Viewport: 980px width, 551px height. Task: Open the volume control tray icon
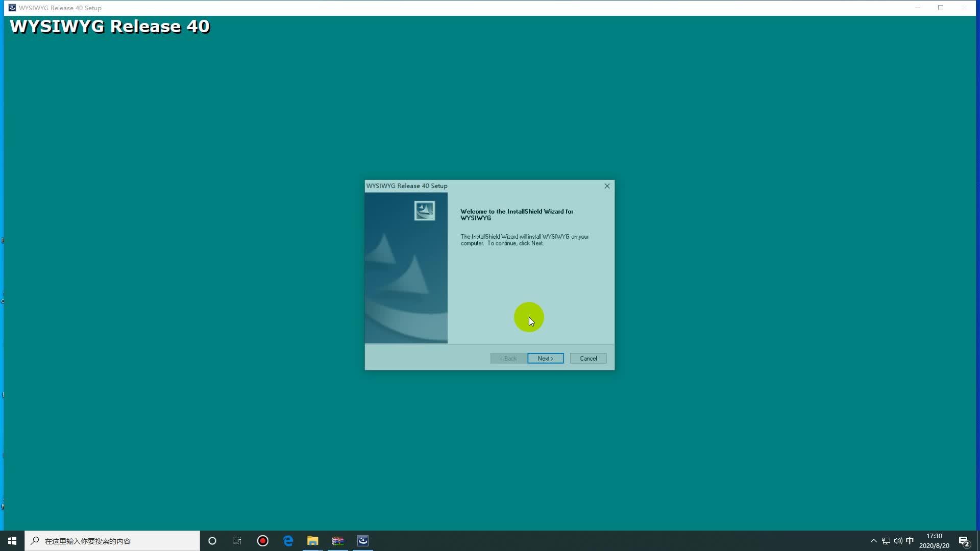pos(898,541)
